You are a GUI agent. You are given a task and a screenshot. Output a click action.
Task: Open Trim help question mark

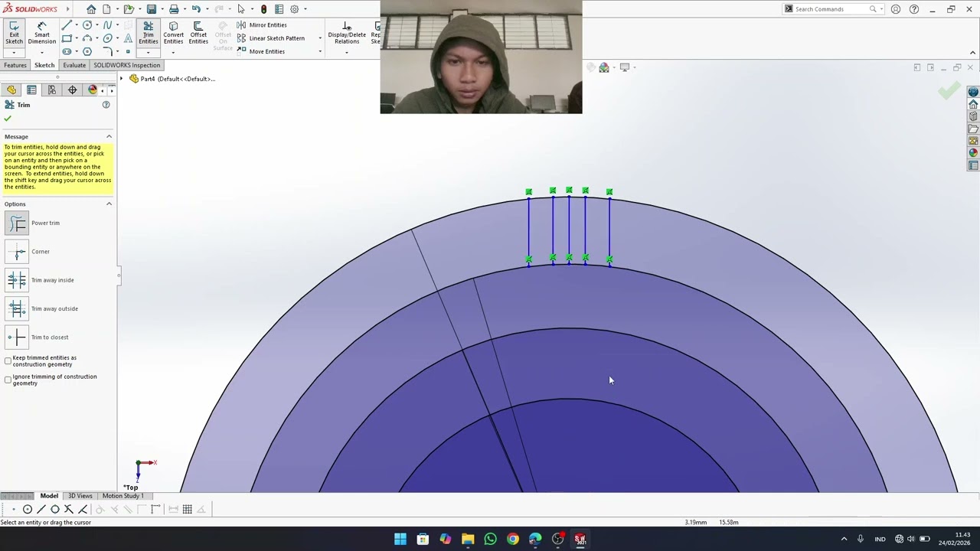106,105
